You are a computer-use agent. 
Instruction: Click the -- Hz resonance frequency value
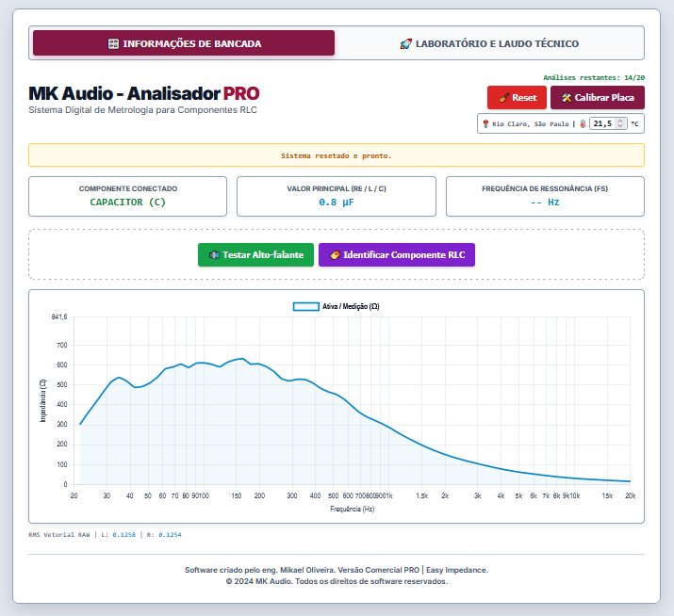click(x=545, y=202)
